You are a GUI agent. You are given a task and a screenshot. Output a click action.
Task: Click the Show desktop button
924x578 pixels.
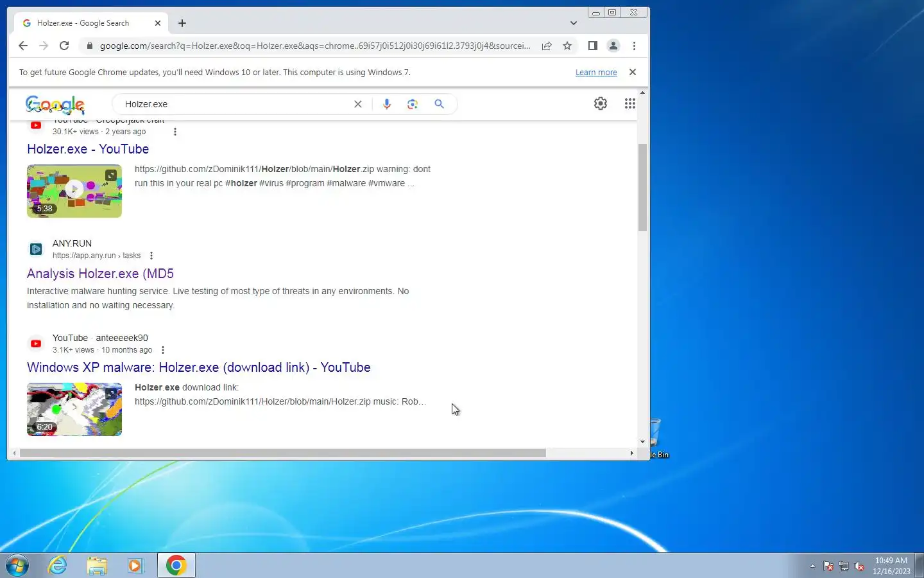[919, 566]
